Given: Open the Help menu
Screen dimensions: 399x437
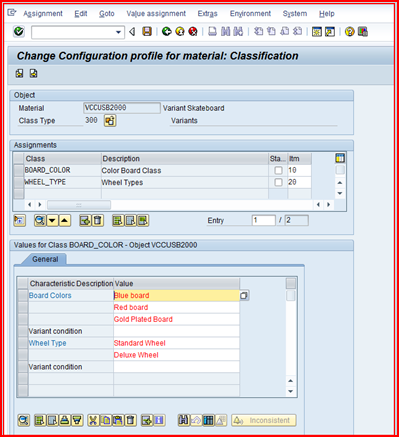Looking at the screenshot, I should tap(327, 14).
